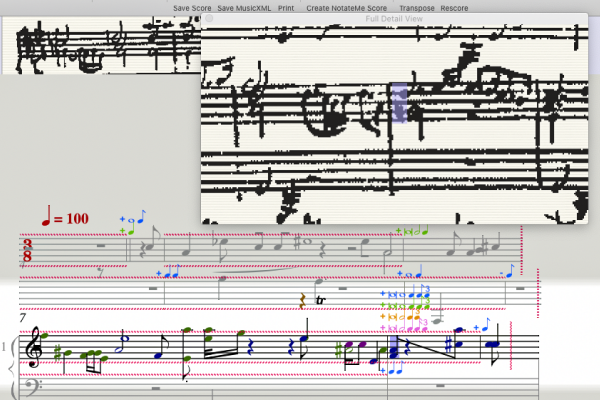This screenshot has height=400, width=600.
Task: Choose the green note-value suggestion row above the treble staff
Action: 405,305
